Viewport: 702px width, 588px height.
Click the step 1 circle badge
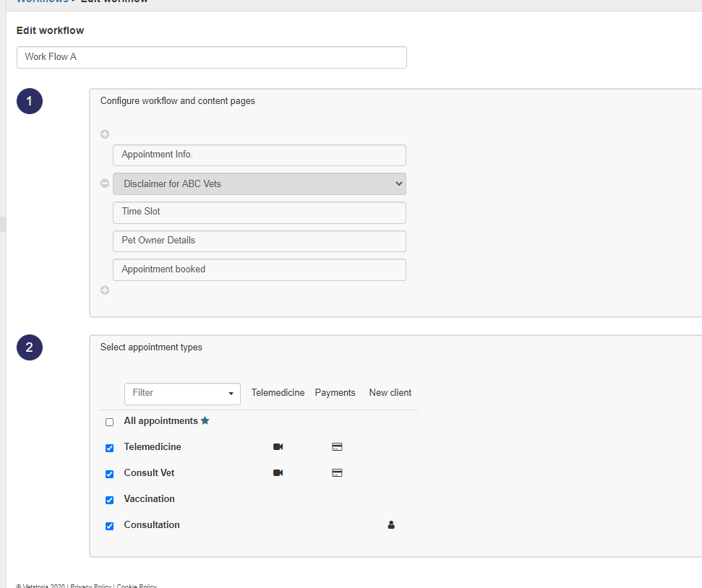pos(30,101)
